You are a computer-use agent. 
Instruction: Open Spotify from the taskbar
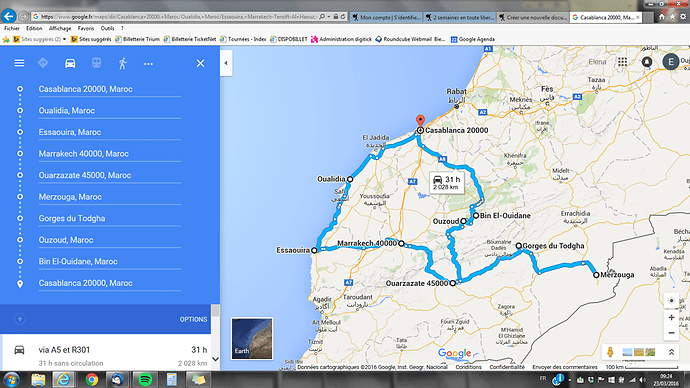click(x=145, y=380)
